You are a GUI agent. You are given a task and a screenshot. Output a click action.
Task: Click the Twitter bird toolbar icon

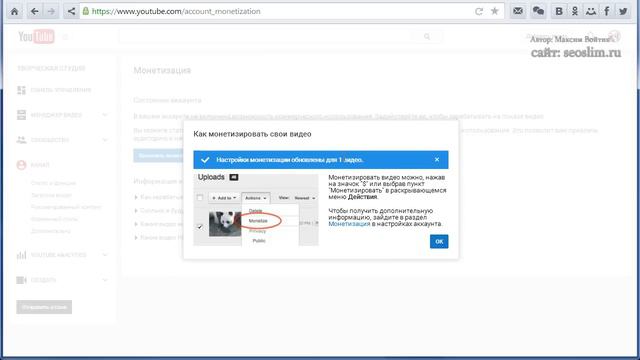623,11
